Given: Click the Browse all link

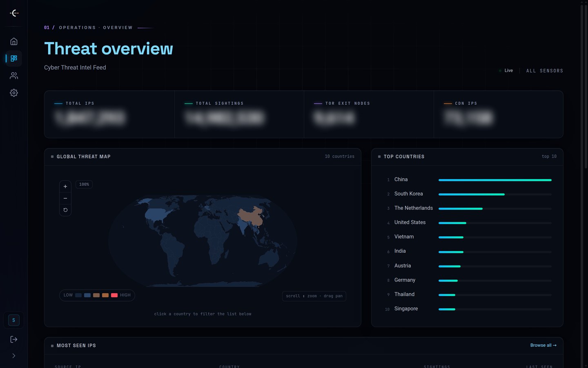Looking at the screenshot, I should [543, 346].
